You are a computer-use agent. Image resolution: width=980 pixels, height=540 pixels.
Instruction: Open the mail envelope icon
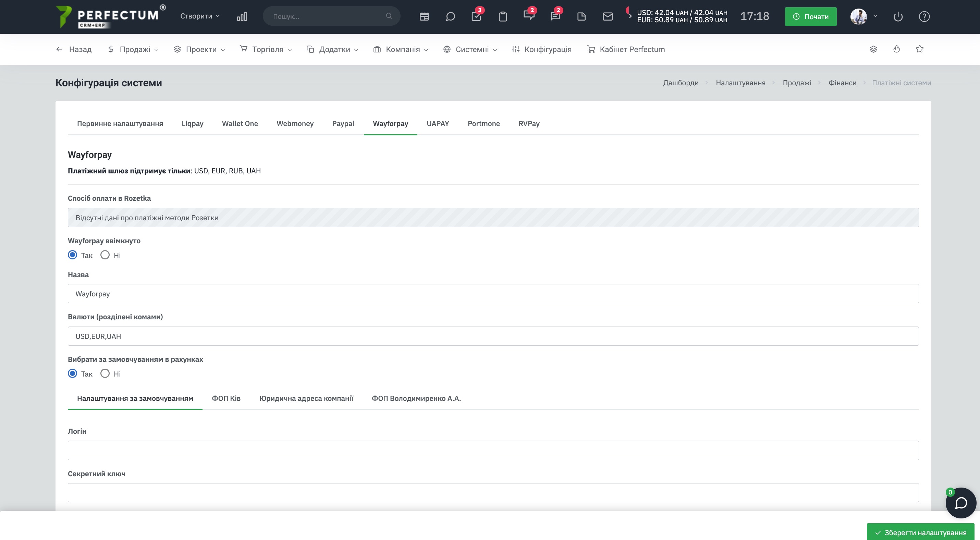[608, 16]
